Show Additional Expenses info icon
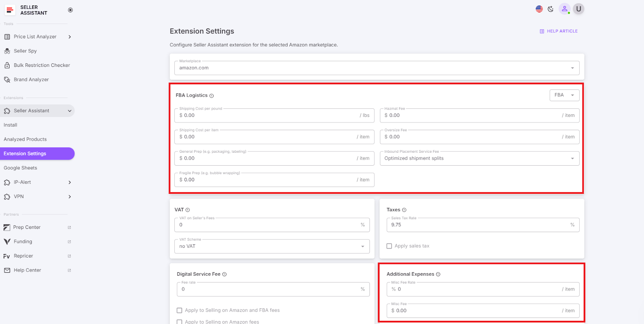 [x=438, y=274]
